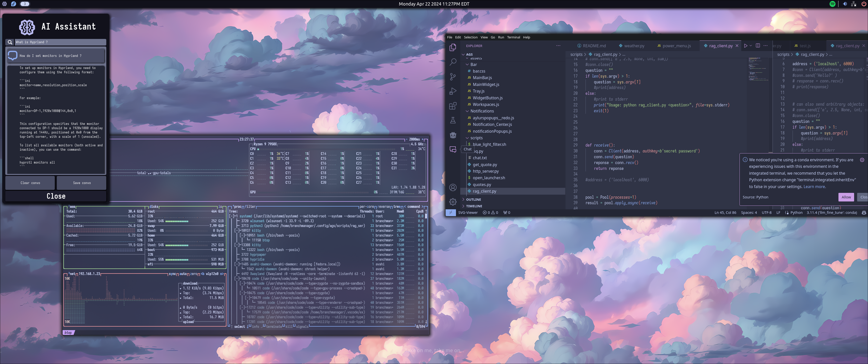The height and width of the screenshot is (364, 868).
Task: Collapse the Notifications folder in Explorer
Action: 482,111
